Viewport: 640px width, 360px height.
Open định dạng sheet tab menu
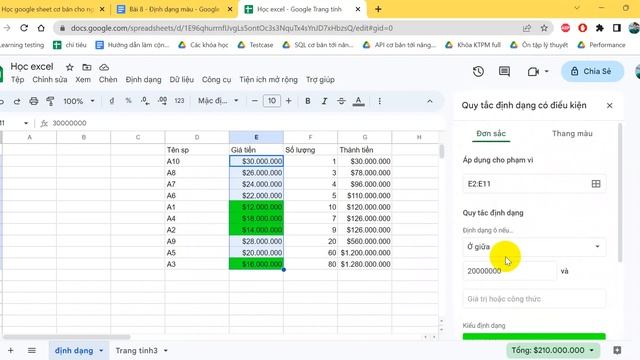click(x=101, y=351)
